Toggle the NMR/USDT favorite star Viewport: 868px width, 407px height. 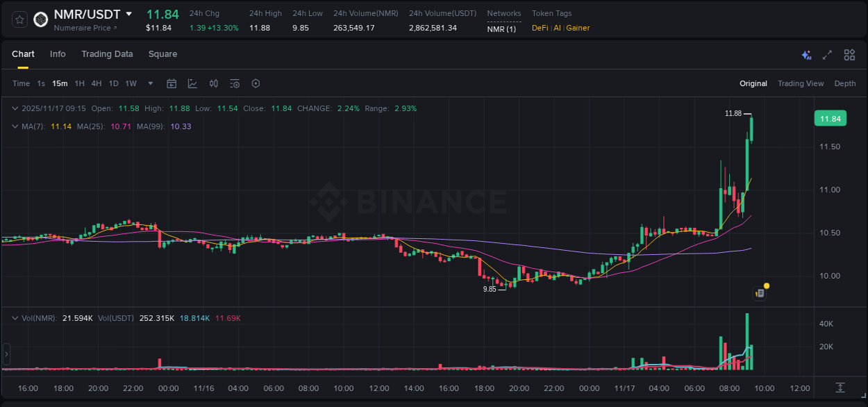click(19, 19)
